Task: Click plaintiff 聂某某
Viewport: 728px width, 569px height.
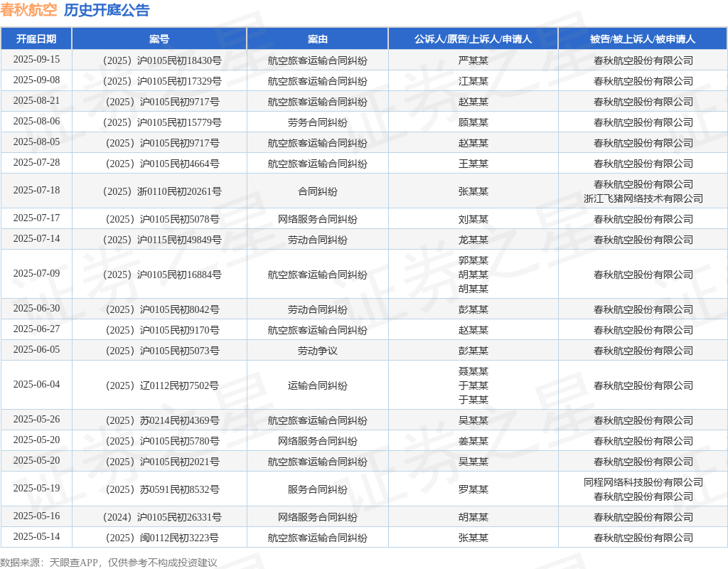Action: (x=473, y=371)
